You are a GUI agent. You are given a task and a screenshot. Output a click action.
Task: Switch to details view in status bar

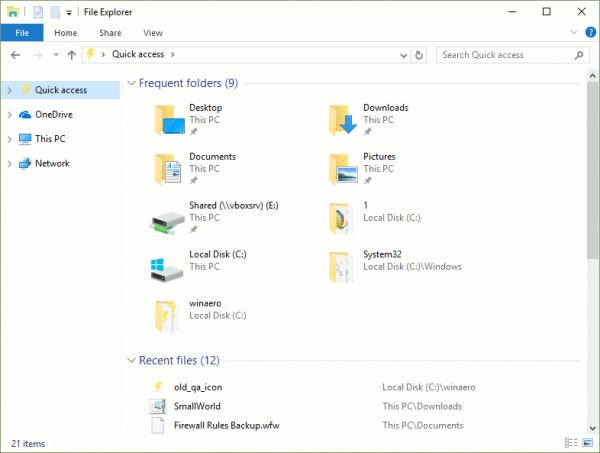[x=571, y=443]
